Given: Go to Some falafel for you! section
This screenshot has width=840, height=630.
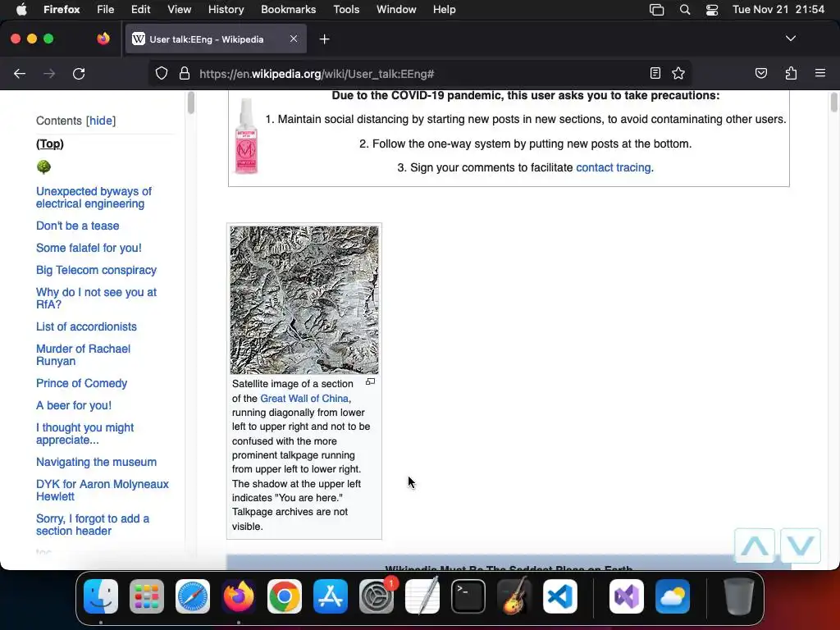Looking at the screenshot, I should (x=89, y=248).
